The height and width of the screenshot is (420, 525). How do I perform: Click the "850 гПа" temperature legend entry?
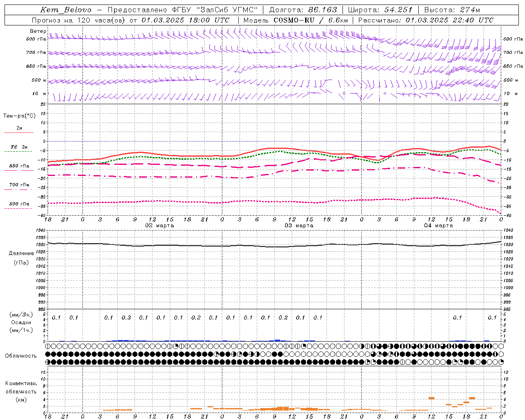[19, 166]
